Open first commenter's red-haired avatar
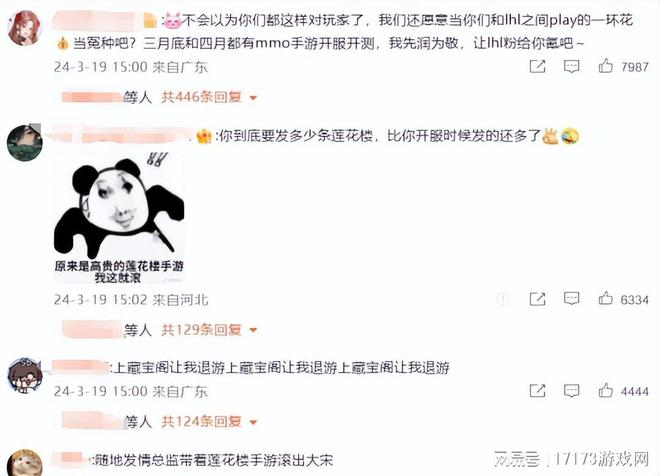660x476 pixels. 25,28
